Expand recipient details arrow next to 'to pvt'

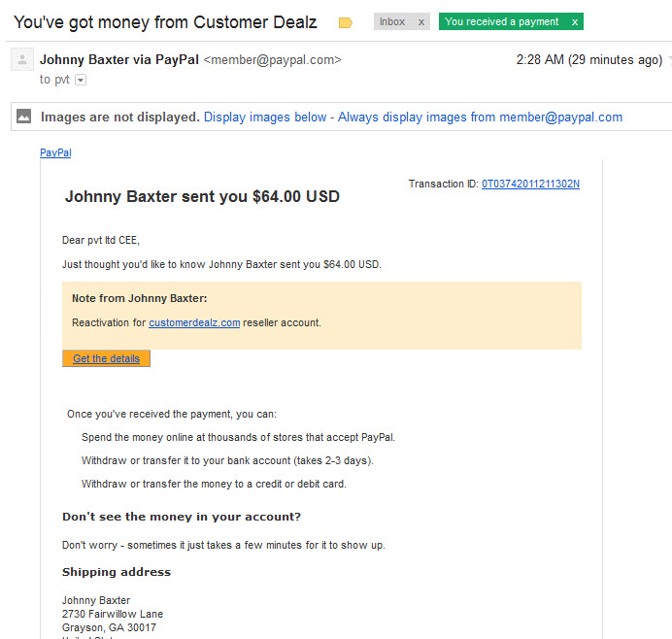tap(81, 80)
